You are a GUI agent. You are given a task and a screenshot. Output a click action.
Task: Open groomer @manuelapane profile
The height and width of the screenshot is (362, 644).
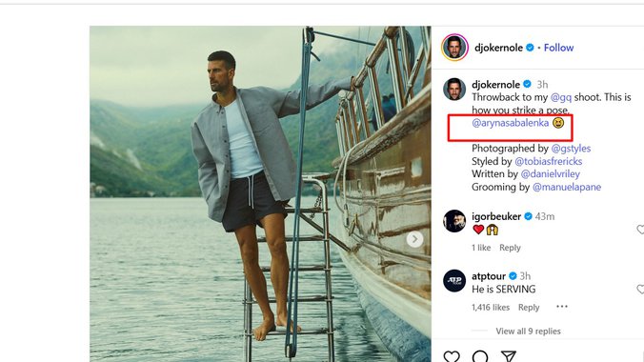pos(567,188)
